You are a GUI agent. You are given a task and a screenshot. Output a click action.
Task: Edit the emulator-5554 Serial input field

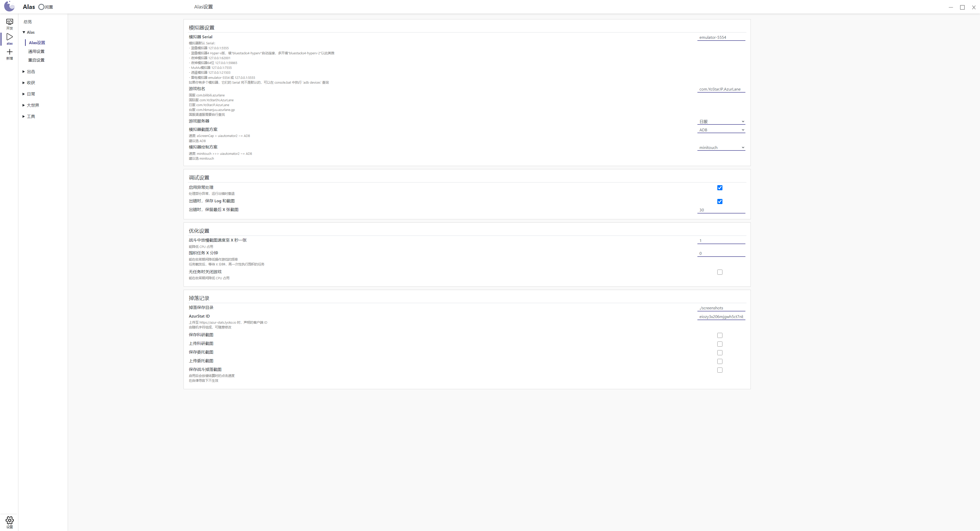[721, 37]
